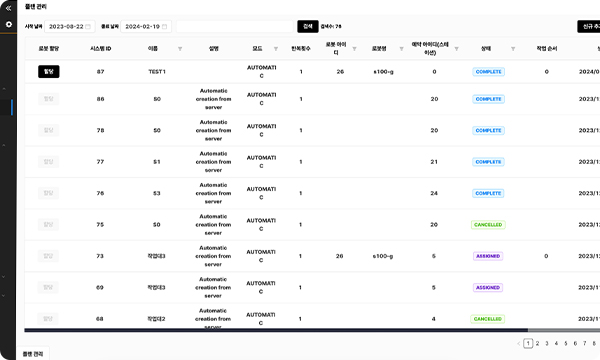
Task: Select the highlighted sidebar menu item
Action: [x=7, y=107]
